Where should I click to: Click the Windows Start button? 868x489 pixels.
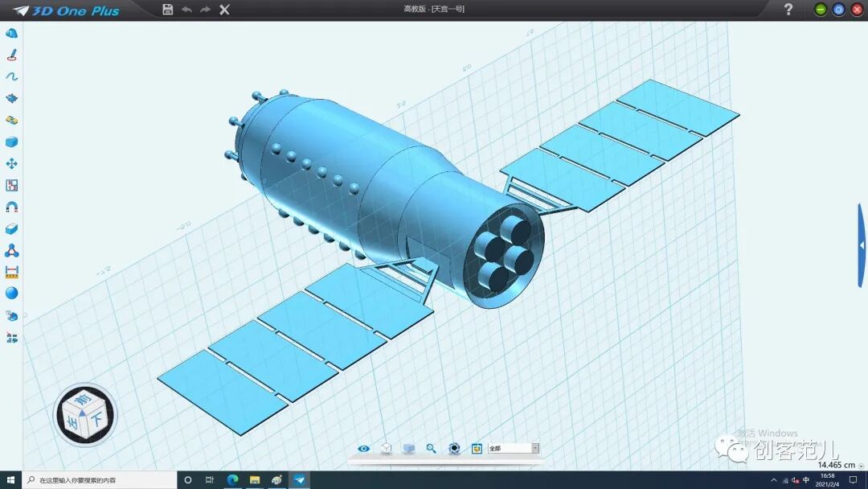pos(11,479)
